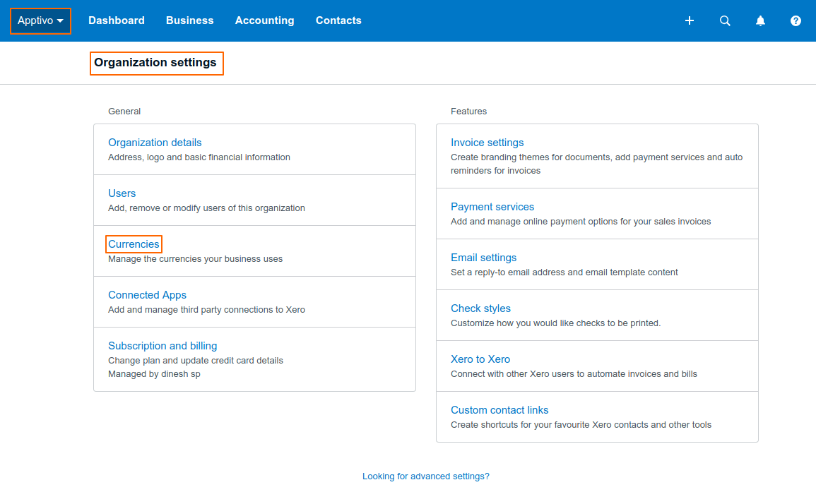Image resolution: width=816 pixels, height=504 pixels.
Task: Open notifications bell icon
Action: point(760,21)
